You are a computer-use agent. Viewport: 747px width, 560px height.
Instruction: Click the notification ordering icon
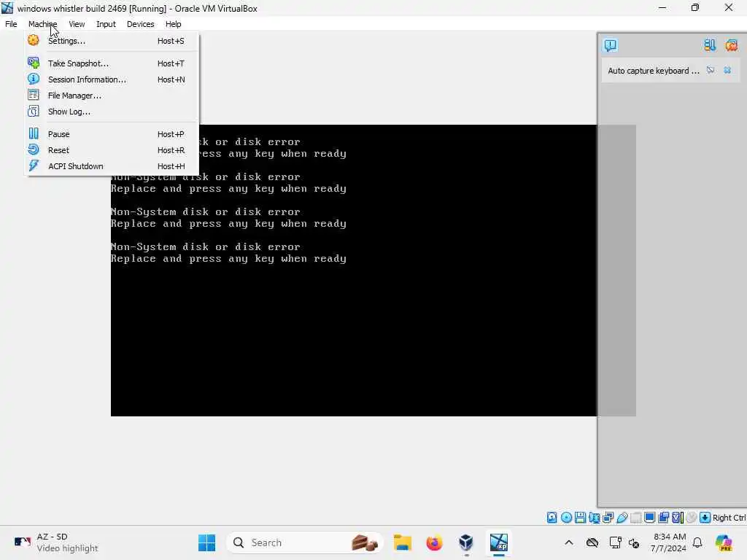(710, 45)
